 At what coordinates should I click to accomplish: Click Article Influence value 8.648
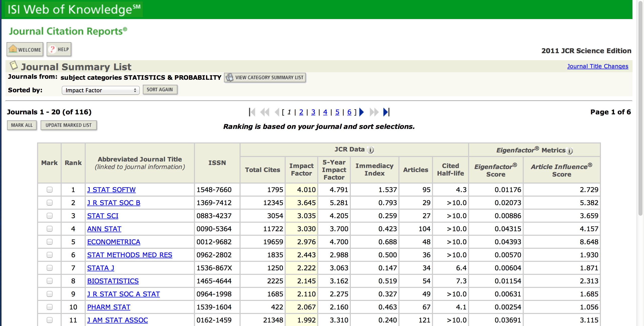(x=589, y=242)
